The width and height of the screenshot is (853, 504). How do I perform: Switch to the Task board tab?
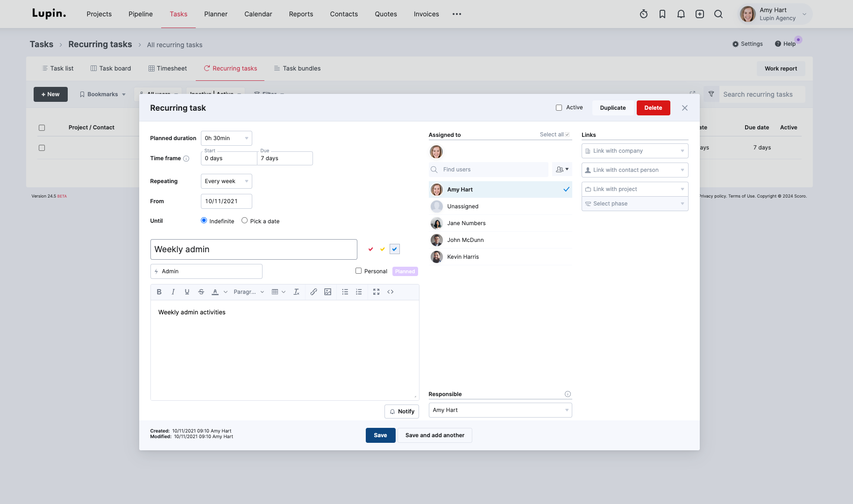[x=111, y=68]
